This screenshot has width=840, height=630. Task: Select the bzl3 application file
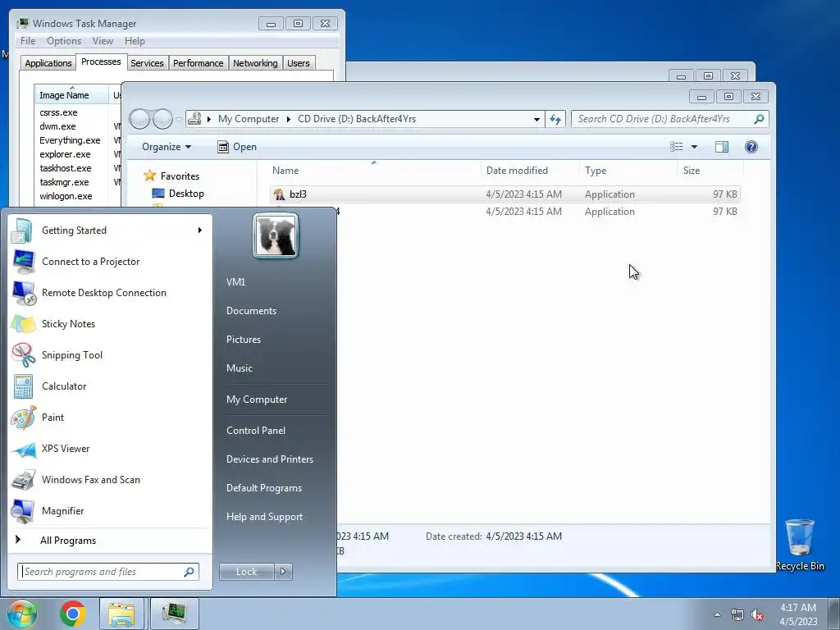[505, 194]
